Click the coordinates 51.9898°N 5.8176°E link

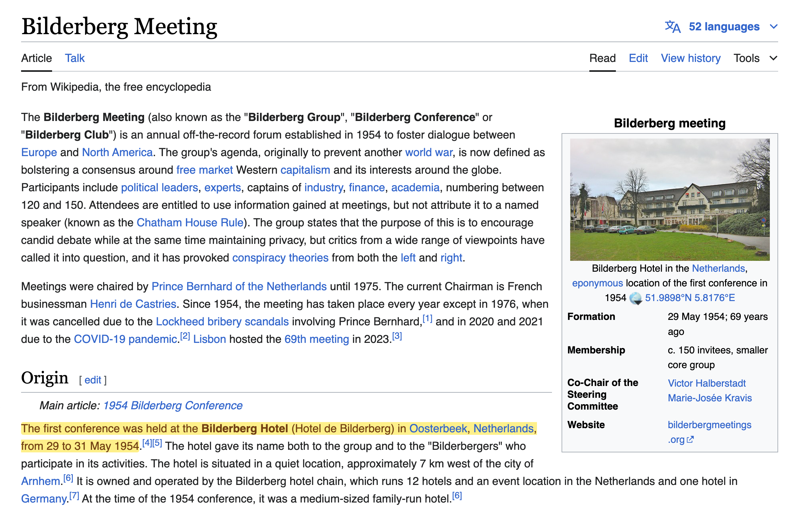pos(690,298)
